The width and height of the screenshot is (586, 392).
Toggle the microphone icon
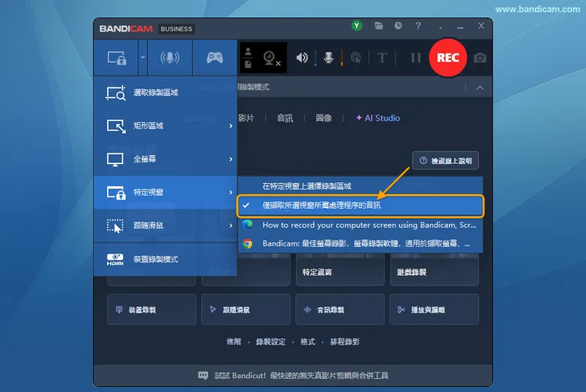[x=328, y=58]
